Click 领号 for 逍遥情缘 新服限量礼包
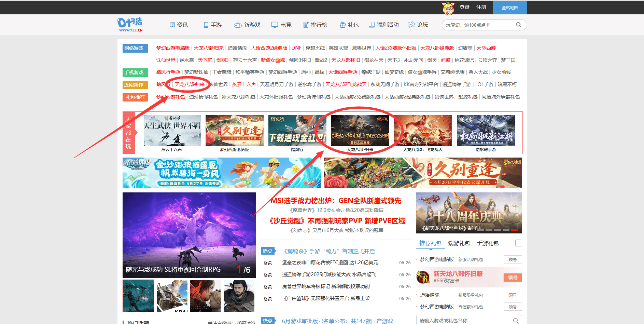The width and height of the screenshot is (644, 324). (513, 295)
